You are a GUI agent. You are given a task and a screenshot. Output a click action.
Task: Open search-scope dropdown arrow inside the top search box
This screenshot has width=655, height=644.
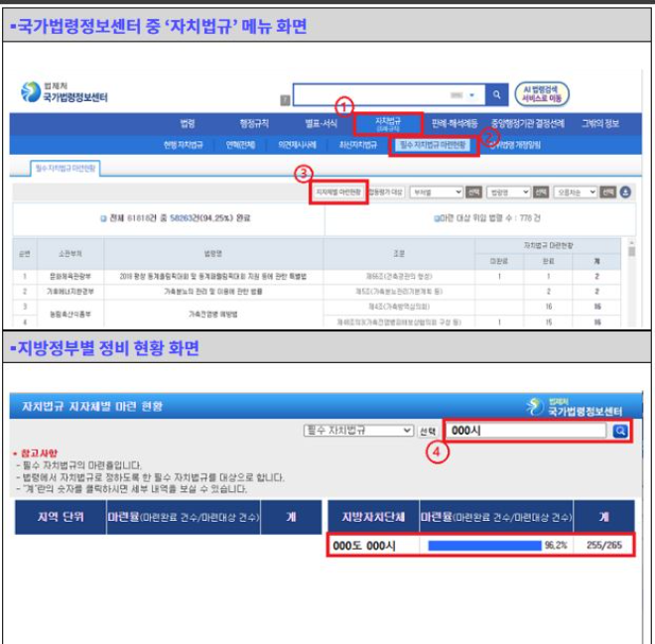pos(471,95)
